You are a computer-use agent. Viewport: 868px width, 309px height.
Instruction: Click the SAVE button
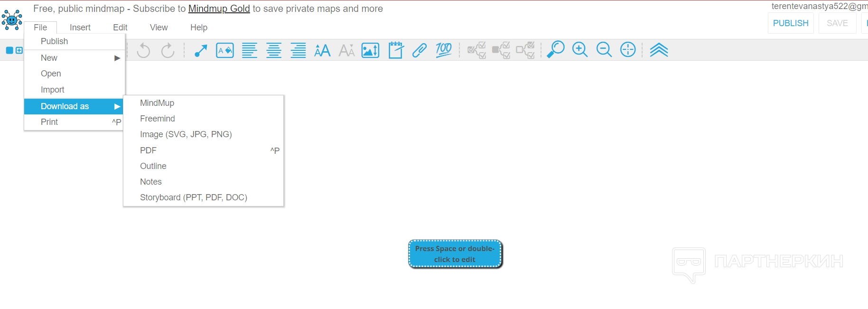pos(837,23)
